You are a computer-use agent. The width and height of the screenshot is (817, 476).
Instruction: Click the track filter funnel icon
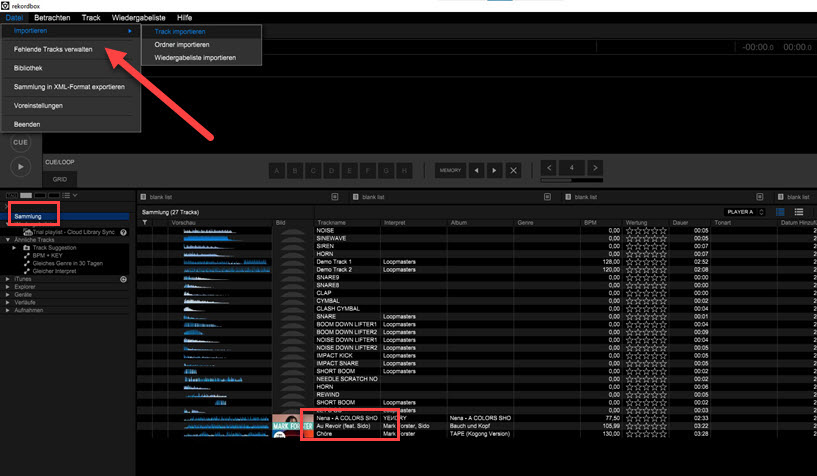pyautogui.click(x=145, y=222)
